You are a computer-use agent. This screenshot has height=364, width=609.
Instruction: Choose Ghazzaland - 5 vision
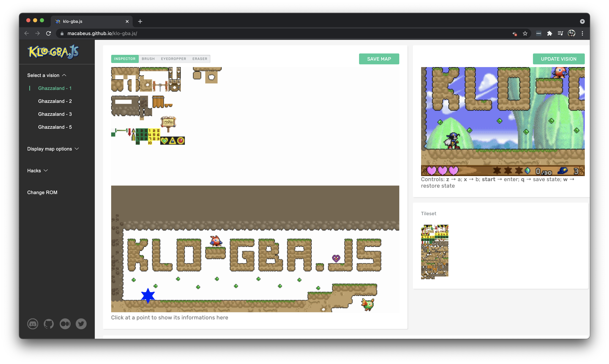(55, 127)
